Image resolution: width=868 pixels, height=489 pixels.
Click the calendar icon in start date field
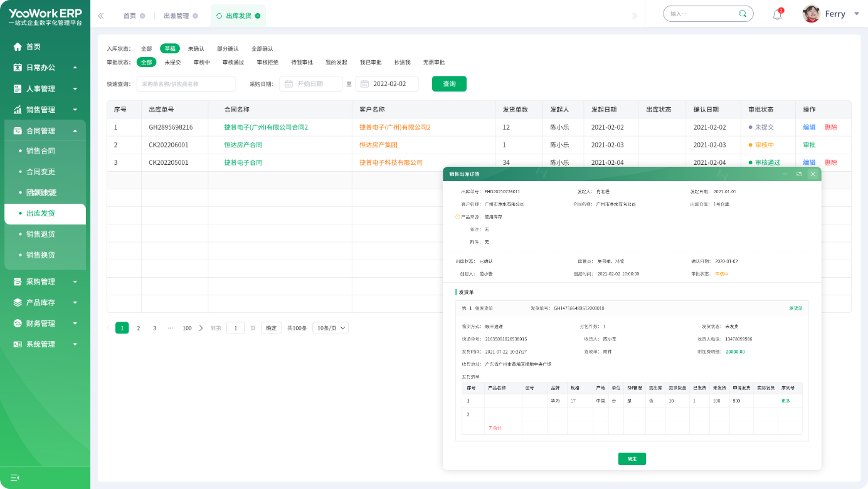[288, 84]
